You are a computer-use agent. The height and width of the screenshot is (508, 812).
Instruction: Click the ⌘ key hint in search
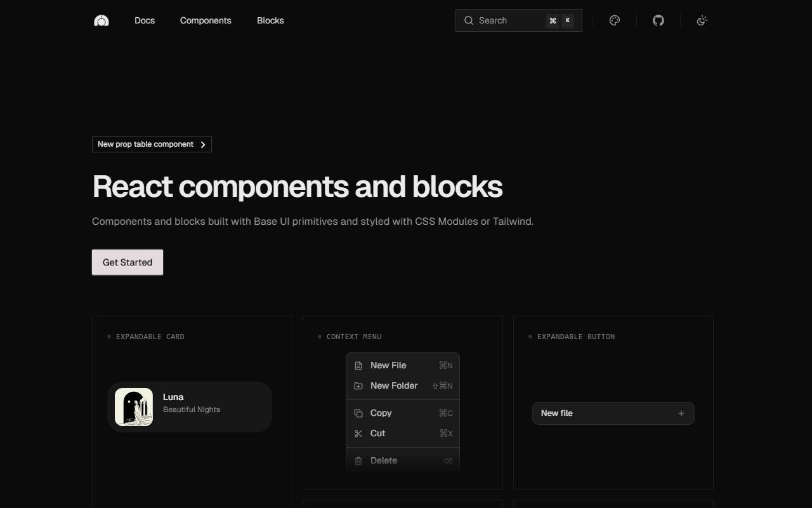(x=553, y=20)
